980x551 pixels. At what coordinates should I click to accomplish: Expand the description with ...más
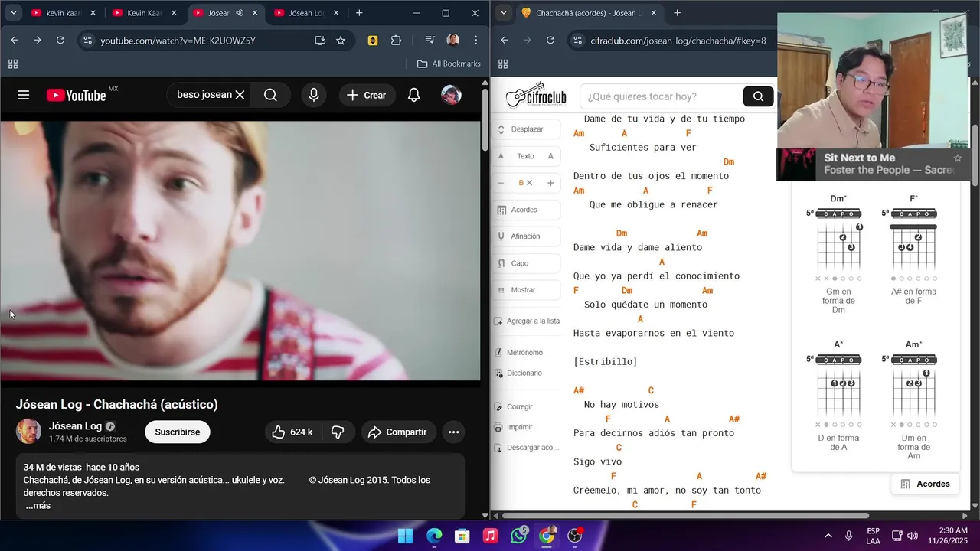click(x=38, y=506)
